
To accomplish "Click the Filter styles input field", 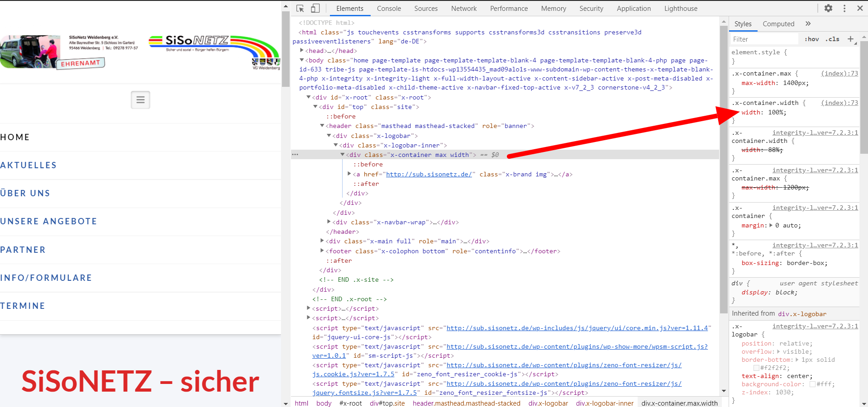I will pos(765,39).
